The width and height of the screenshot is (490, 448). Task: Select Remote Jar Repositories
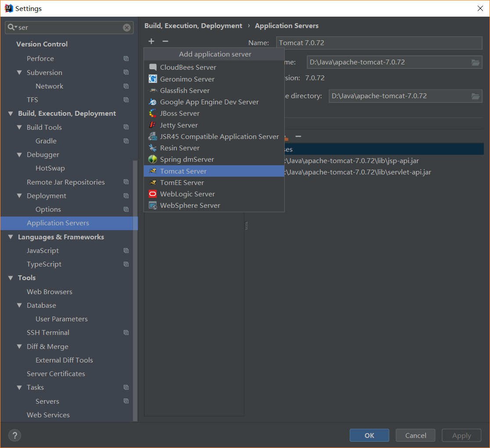66,182
